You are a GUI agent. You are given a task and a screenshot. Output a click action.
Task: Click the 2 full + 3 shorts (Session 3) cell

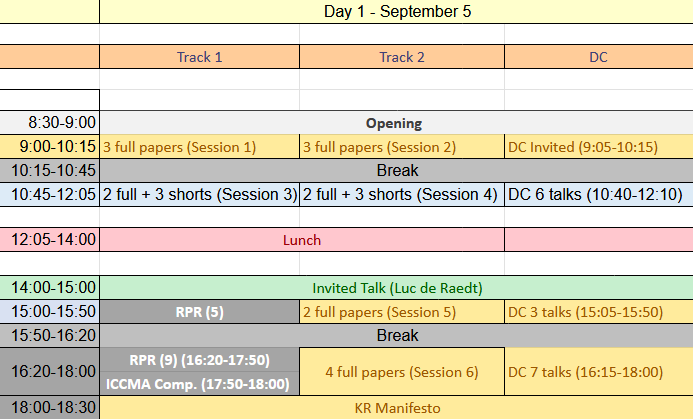click(199, 194)
